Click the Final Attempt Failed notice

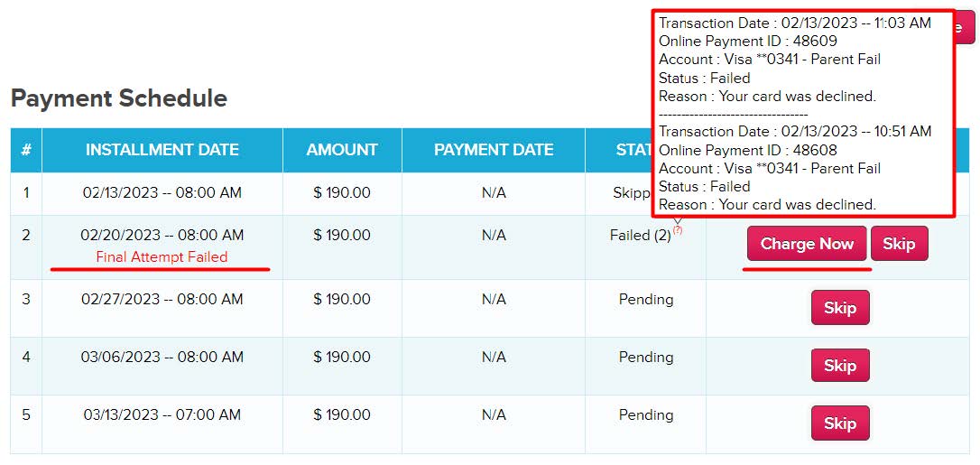point(162,257)
